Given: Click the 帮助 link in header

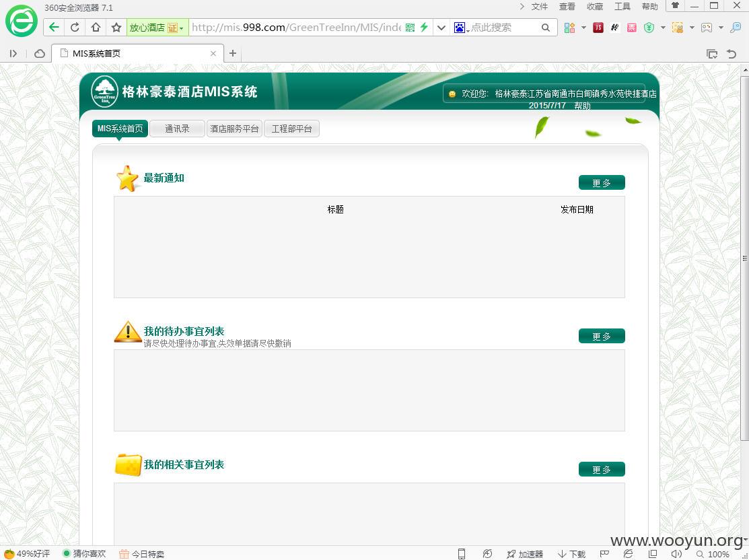Looking at the screenshot, I should click(x=582, y=106).
